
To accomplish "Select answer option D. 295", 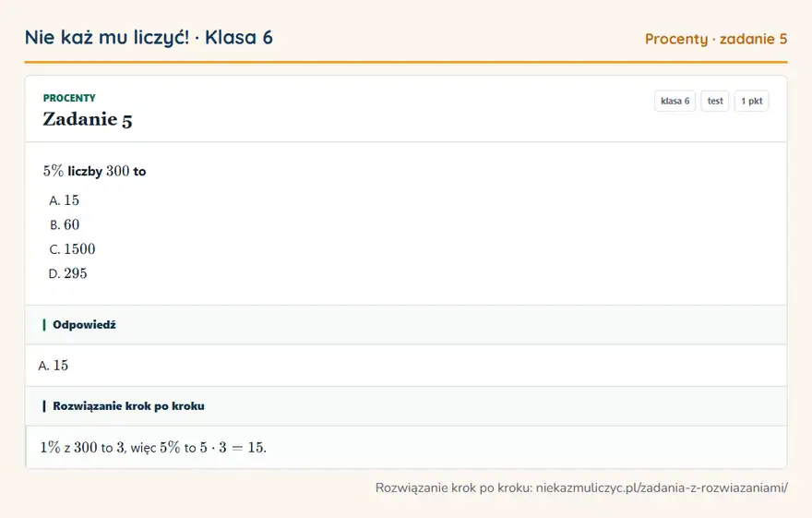I will click(x=68, y=273).
